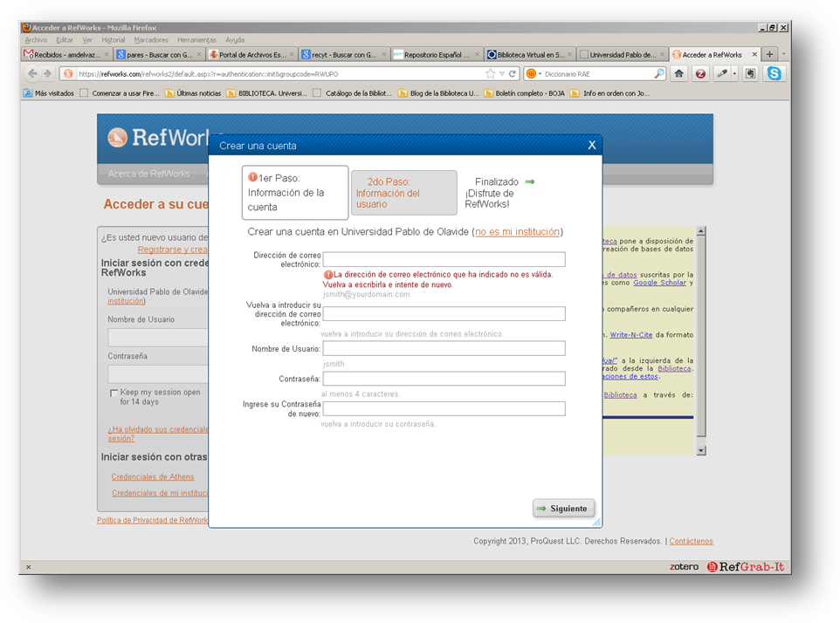Open the Política de Privacidad de RefWorks link
This screenshot has height=623, width=840.
pos(152,520)
